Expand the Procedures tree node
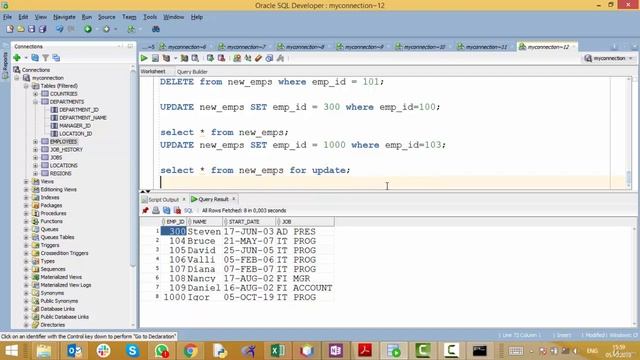640x360 pixels. coord(26,213)
